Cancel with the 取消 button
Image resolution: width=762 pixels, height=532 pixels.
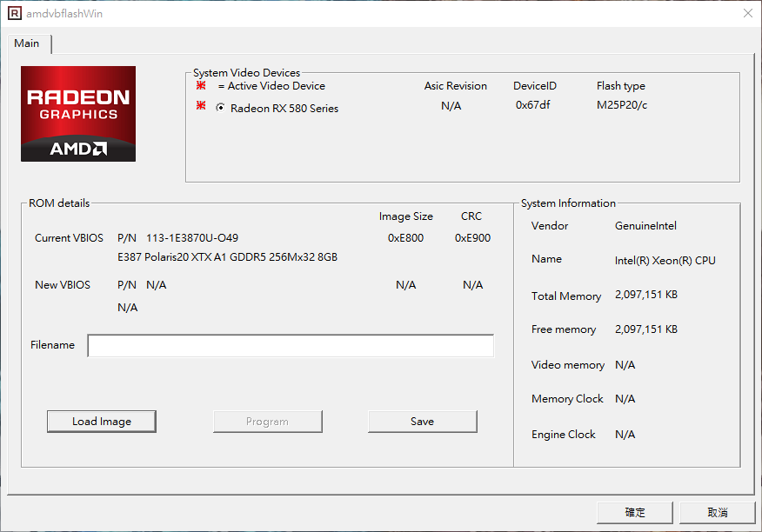coord(718,513)
